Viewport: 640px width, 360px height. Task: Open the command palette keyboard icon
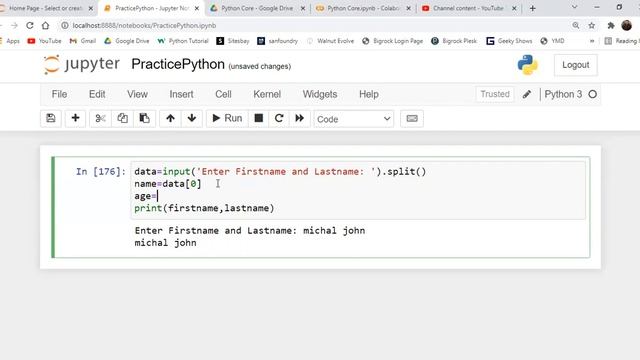(412, 118)
